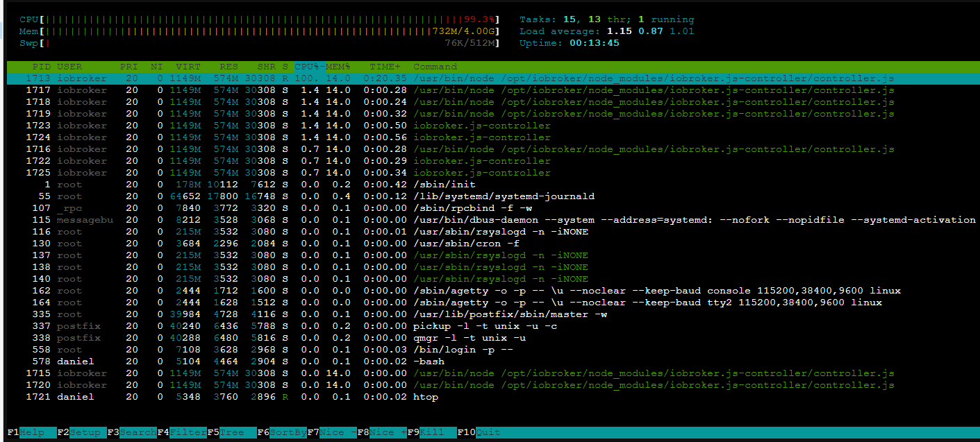Image resolution: width=980 pixels, height=442 pixels.
Task: Sort by NI column header
Action: [x=156, y=67]
